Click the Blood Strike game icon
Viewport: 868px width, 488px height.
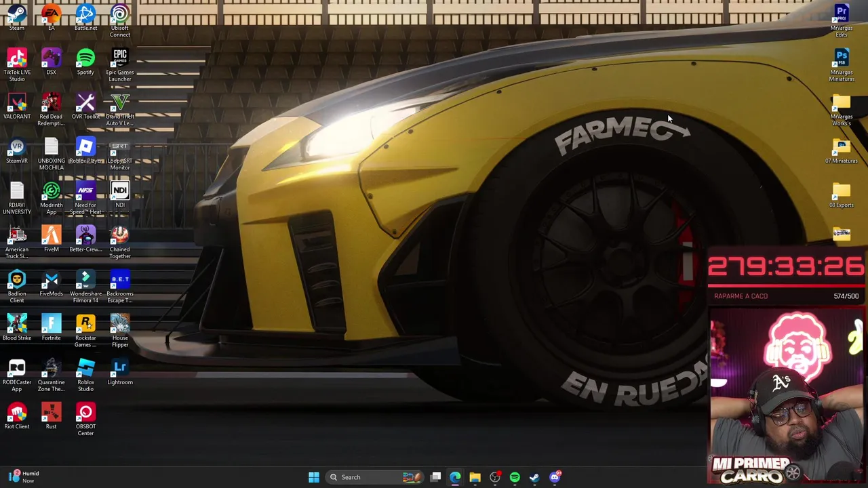click(17, 327)
